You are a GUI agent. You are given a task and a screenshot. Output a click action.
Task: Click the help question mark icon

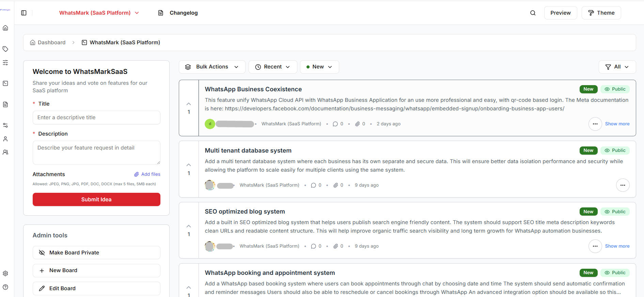point(5,287)
